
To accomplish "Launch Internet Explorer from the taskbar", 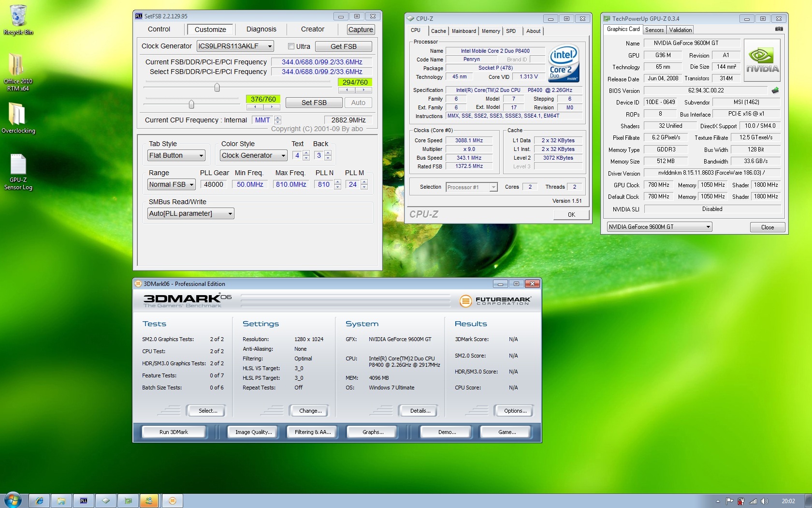I will pyautogui.click(x=40, y=501).
